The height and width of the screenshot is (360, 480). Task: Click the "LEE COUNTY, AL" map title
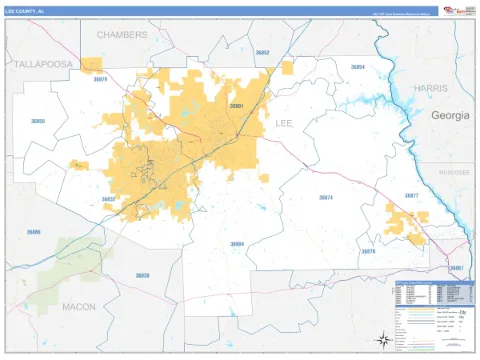24,11
